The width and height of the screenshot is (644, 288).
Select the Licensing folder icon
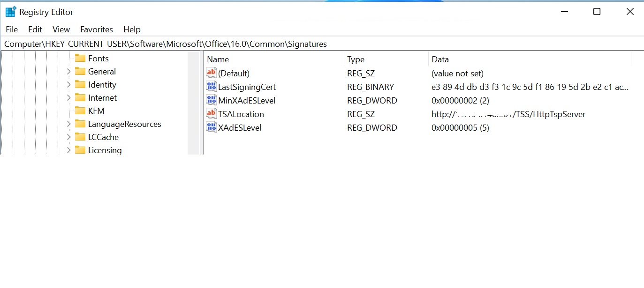pyautogui.click(x=80, y=150)
